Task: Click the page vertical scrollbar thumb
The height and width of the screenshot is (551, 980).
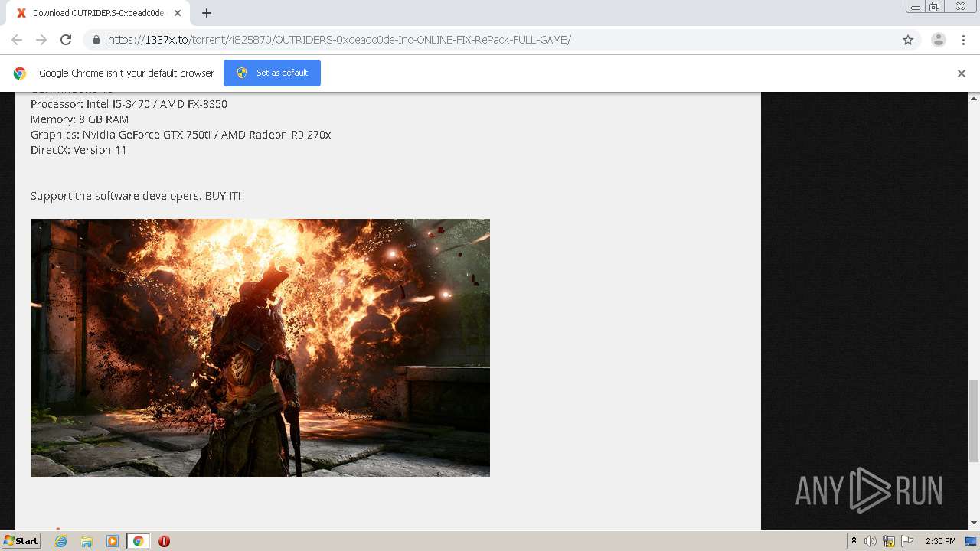Action: tap(974, 421)
